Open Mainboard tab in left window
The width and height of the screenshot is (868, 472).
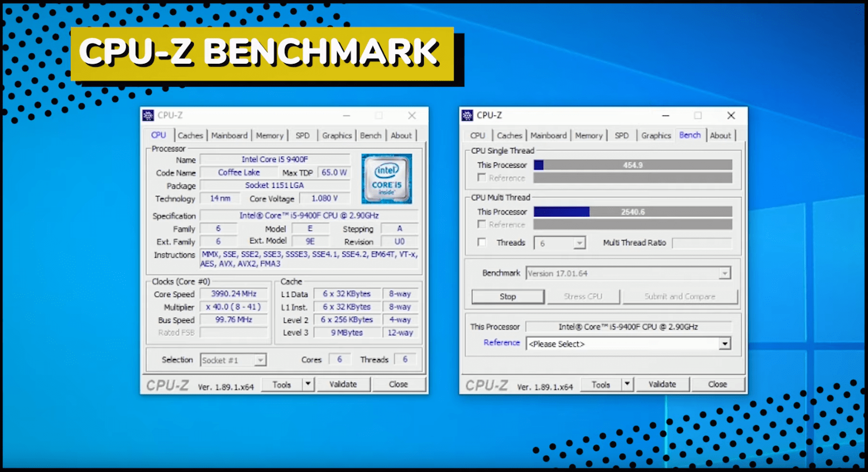[x=229, y=136]
